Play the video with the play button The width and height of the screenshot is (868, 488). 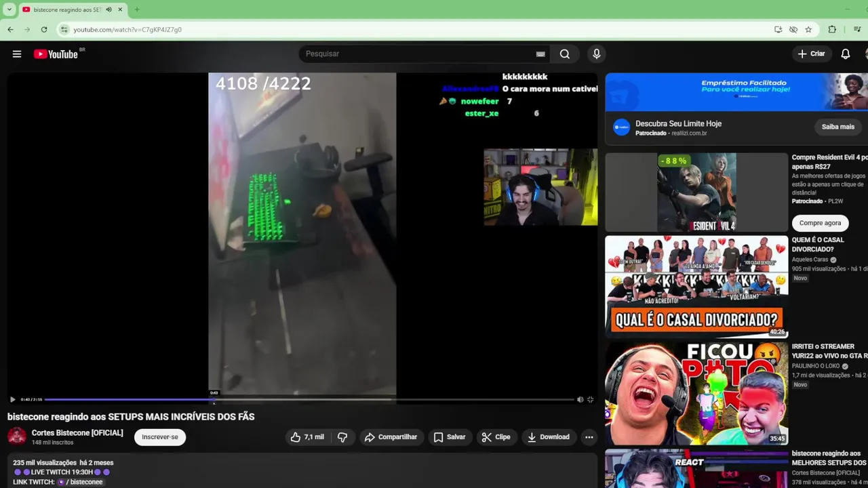[x=12, y=399]
